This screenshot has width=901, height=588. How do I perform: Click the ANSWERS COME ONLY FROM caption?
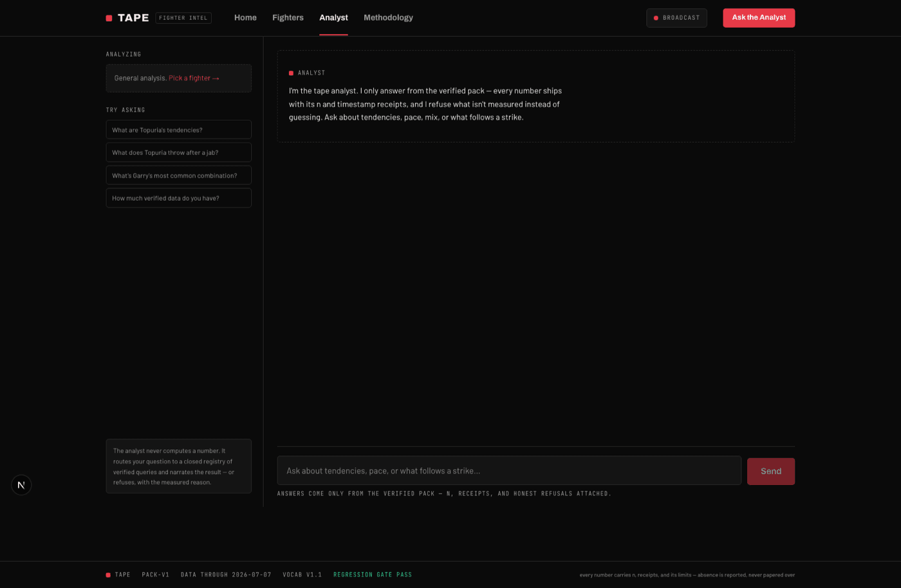pyautogui.click(x=444, y=494)
